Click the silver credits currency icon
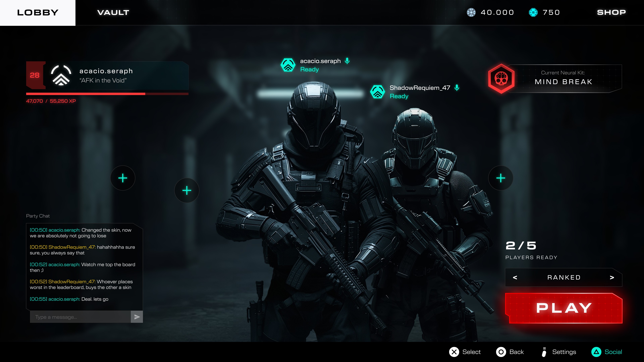 (471, 13)
